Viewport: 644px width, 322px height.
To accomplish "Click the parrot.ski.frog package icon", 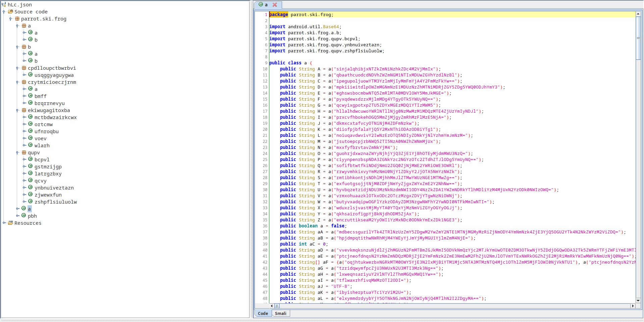I will pyautogui.click(x=17, y=19).
